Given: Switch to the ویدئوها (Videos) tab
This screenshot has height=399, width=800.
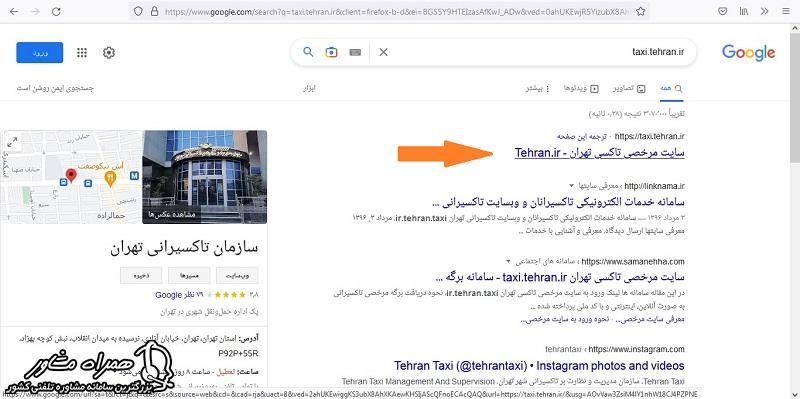Looking at the screenshot, I should (x=581, y=88).
